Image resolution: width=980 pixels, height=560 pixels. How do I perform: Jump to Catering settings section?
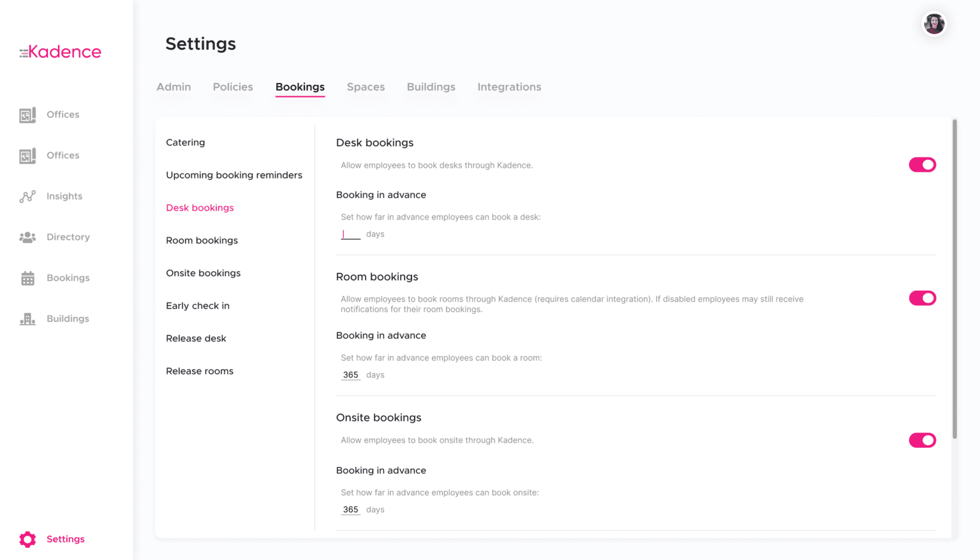point(186,142)
